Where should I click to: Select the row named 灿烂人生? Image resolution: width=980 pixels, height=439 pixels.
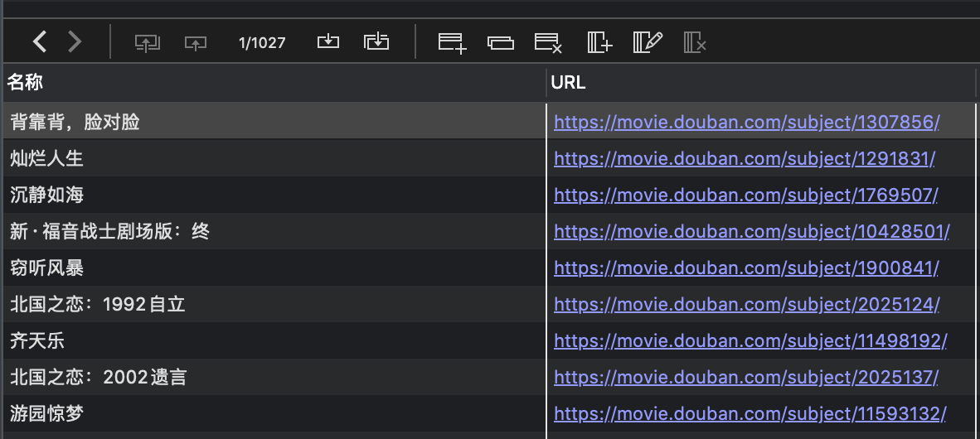(x=47, y=158)
